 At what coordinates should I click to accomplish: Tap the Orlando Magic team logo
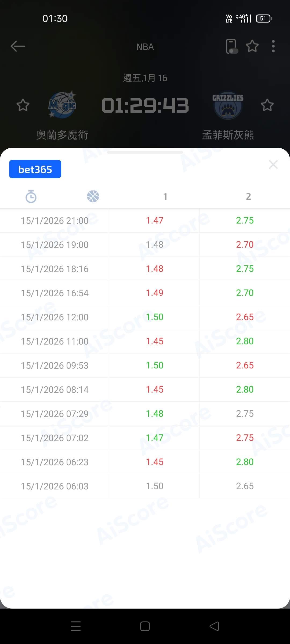[62, 105]
